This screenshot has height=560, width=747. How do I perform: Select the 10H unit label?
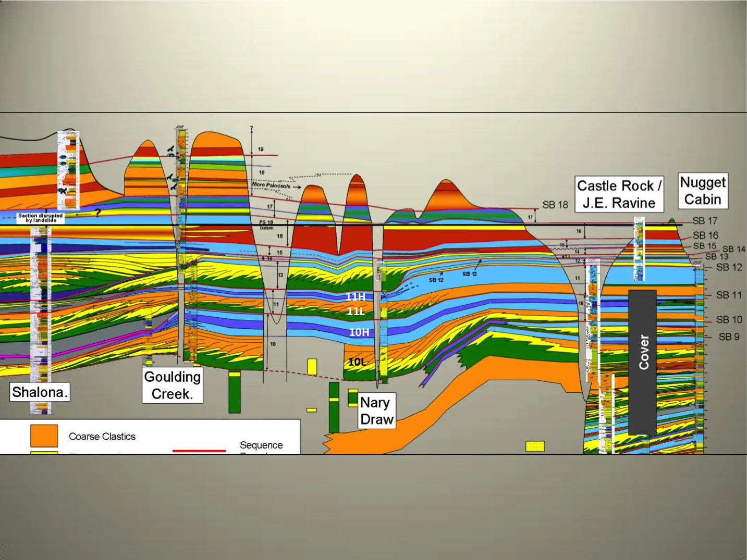359,332
